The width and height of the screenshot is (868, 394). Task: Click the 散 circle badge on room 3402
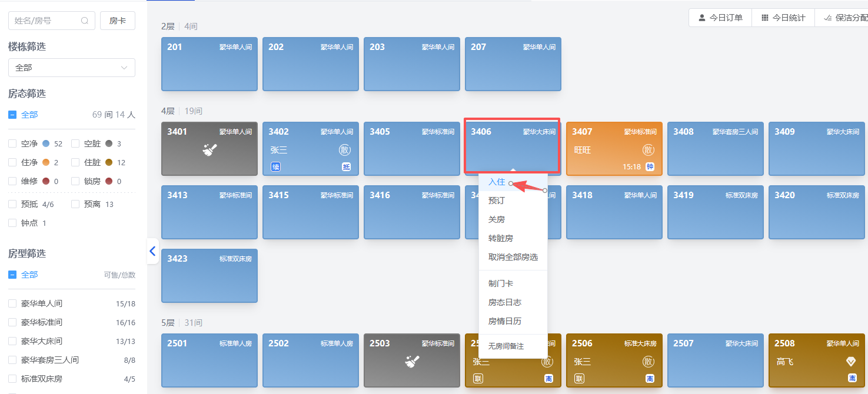pos(345,150)
